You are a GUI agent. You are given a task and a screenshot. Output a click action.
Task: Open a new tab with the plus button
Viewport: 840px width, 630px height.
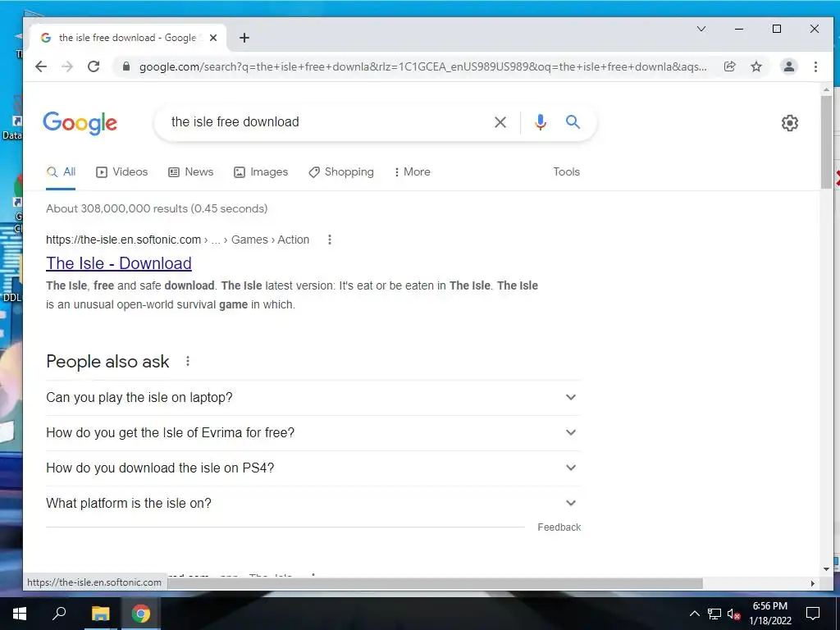tap(244, 38)
